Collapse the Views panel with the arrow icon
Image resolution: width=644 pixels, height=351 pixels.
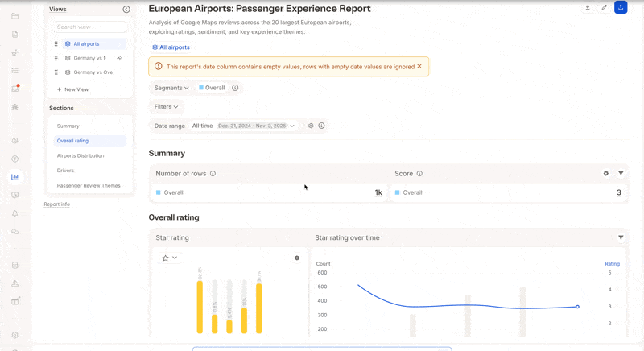(x=126, y=10)
